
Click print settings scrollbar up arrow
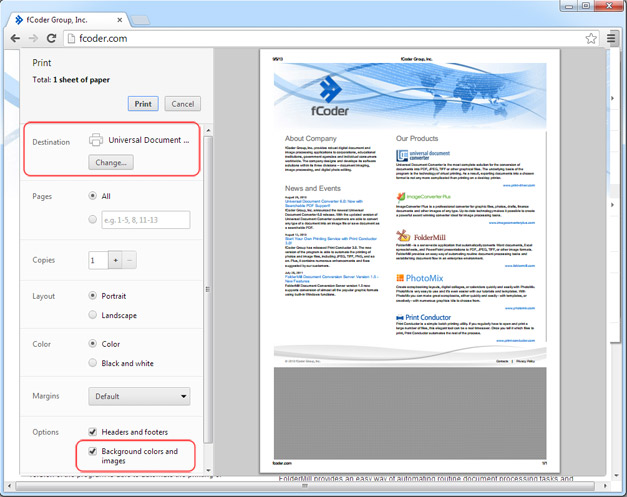point(208,130)
